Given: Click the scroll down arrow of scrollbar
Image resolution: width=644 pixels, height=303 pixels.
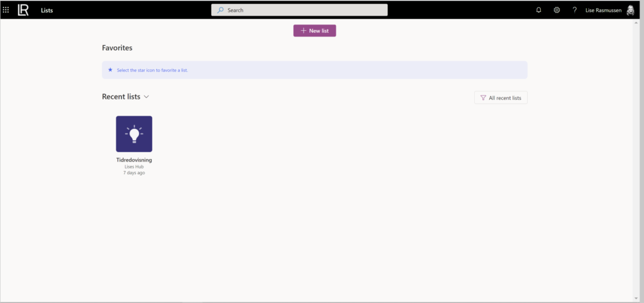Looking at the screenshot, I should click(636, 298).
